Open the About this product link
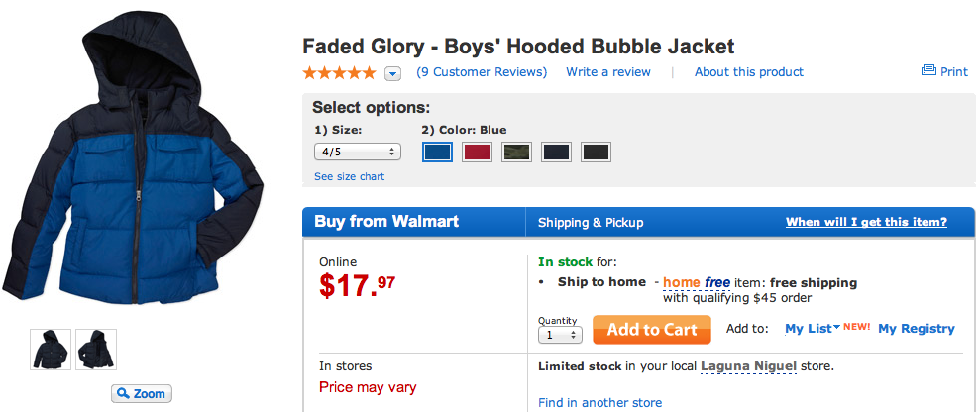980x412 pixels. [748, 72]
